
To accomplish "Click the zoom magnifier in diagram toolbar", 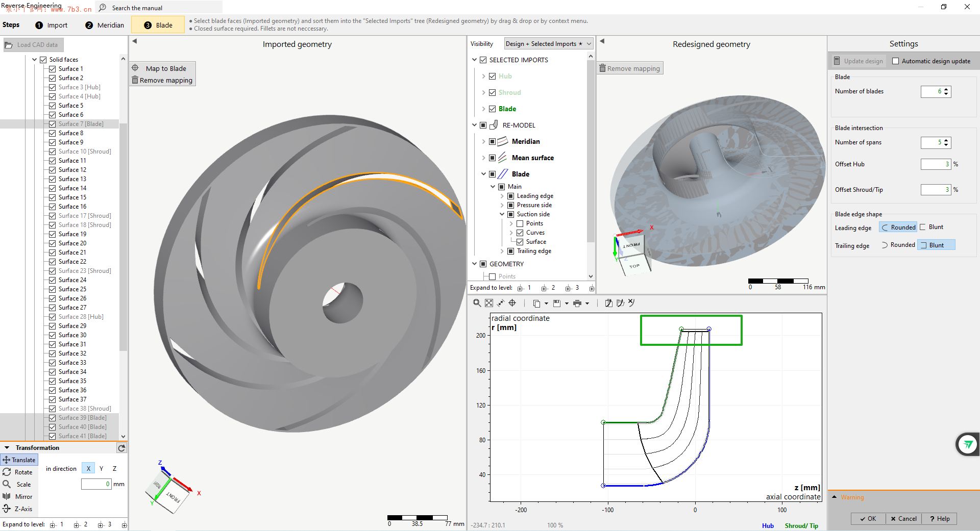I will (477, 303).
